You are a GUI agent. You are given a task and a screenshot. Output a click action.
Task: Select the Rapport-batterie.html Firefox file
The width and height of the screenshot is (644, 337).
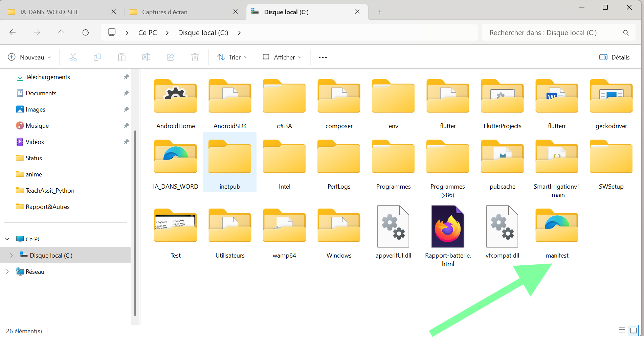point(448,236)
